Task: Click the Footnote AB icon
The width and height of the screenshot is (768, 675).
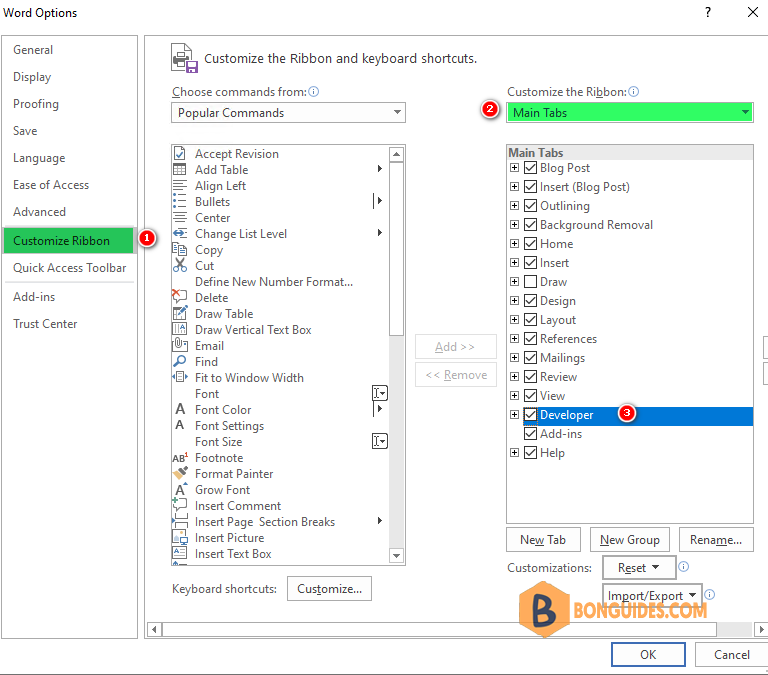Action: tap(180, 458)
